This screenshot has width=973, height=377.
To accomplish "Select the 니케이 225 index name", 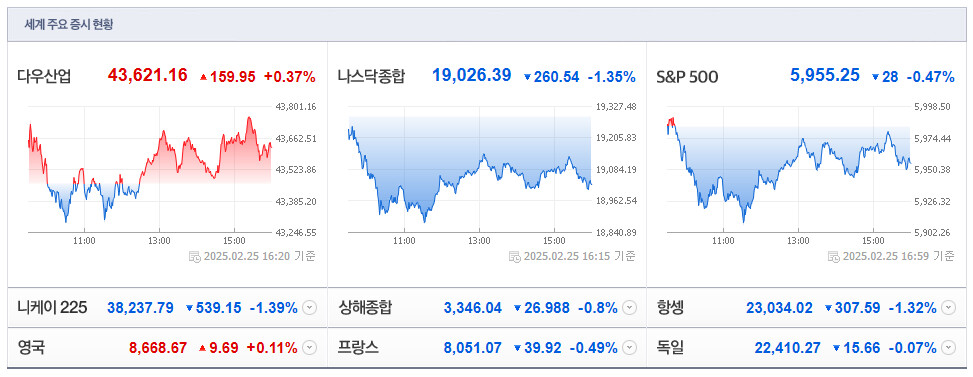I will click(52, 308).
